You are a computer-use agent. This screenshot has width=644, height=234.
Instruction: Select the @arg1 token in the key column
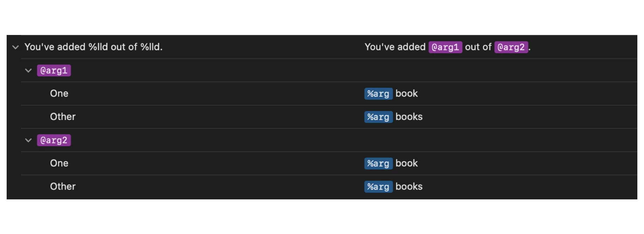point(54,71)
